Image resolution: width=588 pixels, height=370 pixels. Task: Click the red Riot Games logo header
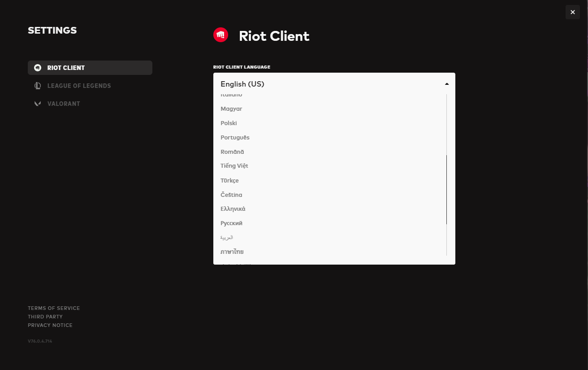click(x=220, y=35)
